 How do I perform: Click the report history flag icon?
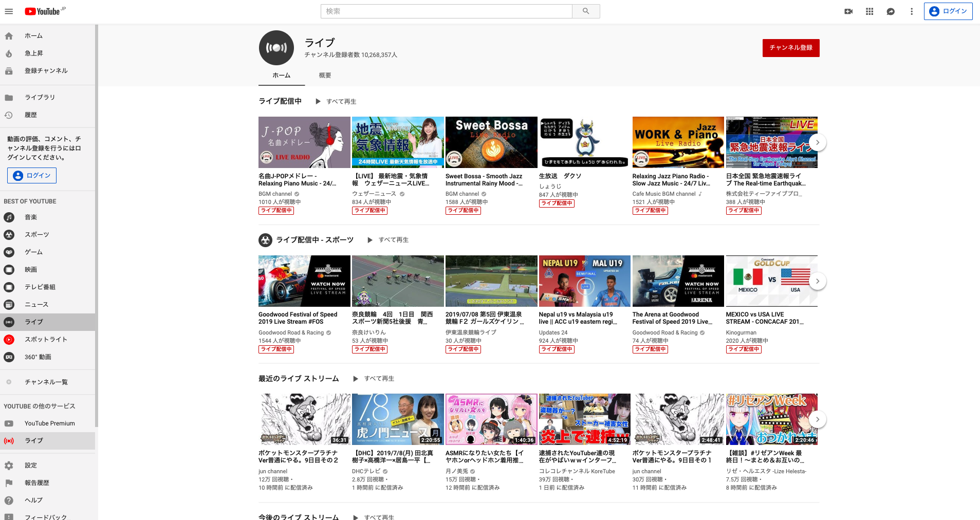[9, 483]
